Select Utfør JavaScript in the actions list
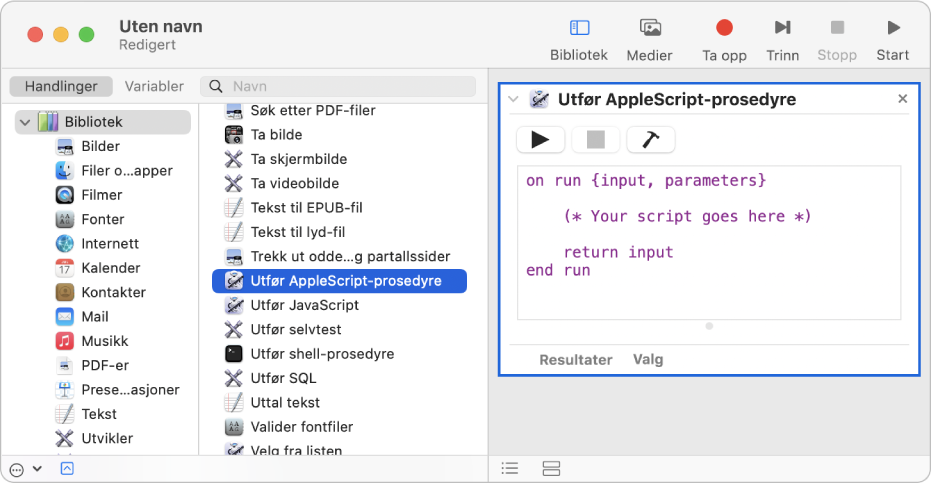 304,305
